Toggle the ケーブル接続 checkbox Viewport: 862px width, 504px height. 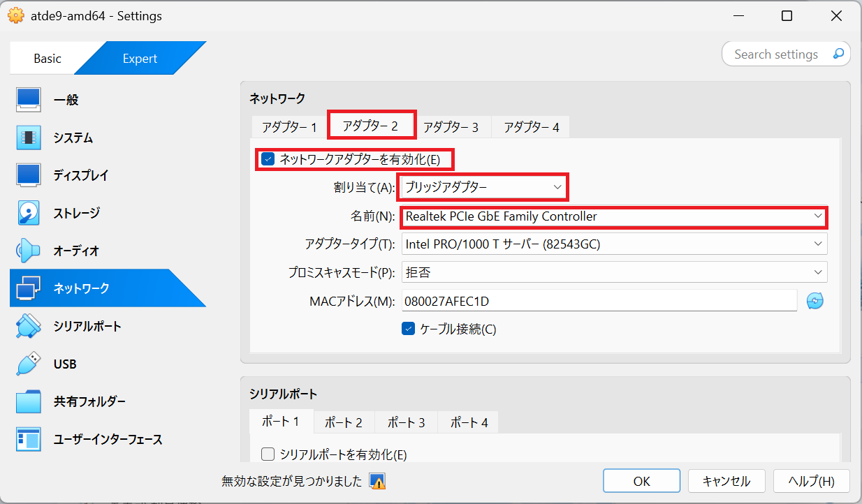click(x=409, y=329)
